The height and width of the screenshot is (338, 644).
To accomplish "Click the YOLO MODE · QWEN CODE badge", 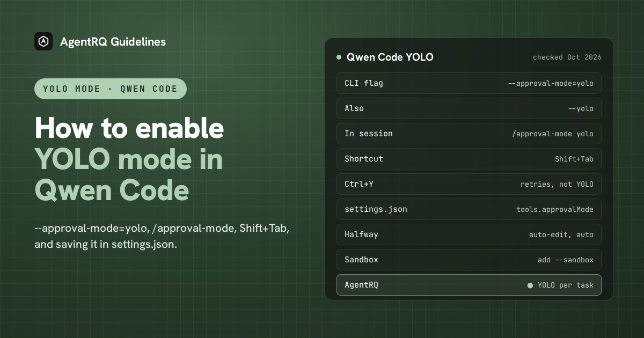I will tap(111, 89).
